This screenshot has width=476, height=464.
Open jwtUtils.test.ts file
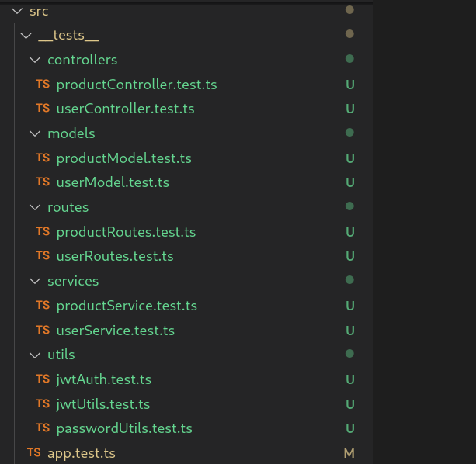coord(103,404)
